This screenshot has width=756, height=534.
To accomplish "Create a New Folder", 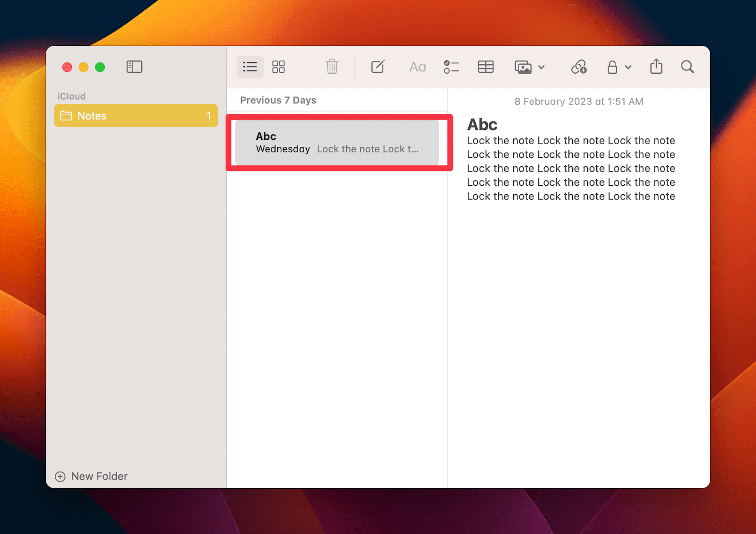I will (x=91, y=476).
